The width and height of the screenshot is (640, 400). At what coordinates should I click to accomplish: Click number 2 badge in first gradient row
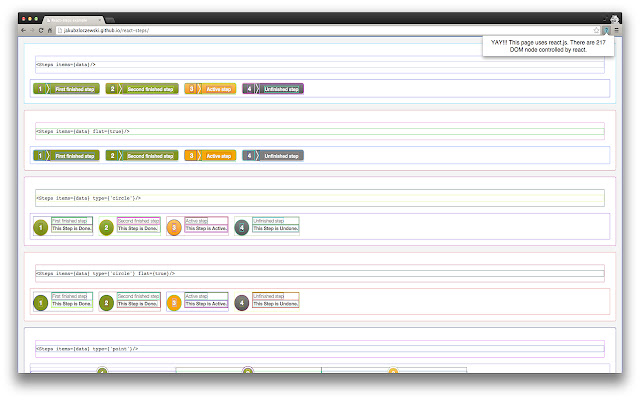tap(113, 89)
